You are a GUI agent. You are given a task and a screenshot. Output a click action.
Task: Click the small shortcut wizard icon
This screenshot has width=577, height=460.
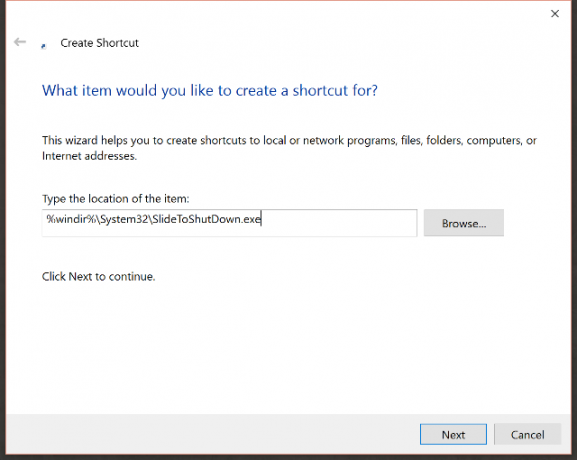click(43, 46)
